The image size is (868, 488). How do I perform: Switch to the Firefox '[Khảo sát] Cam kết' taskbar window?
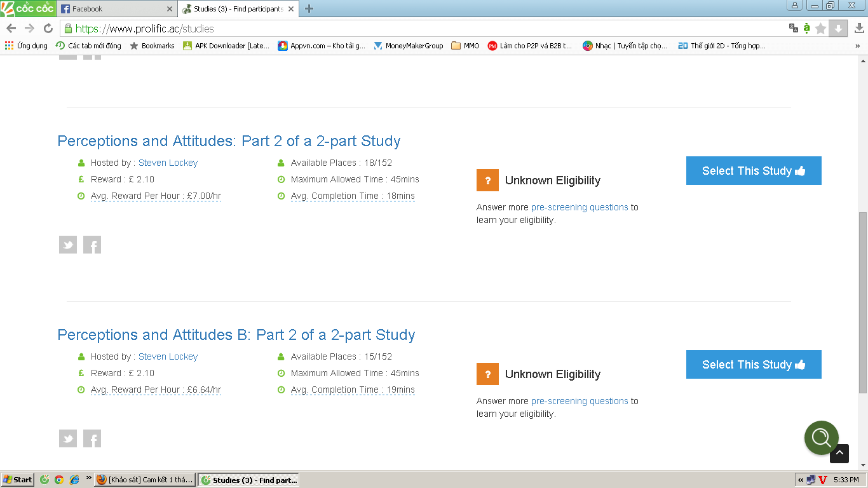tap(146, 480)
